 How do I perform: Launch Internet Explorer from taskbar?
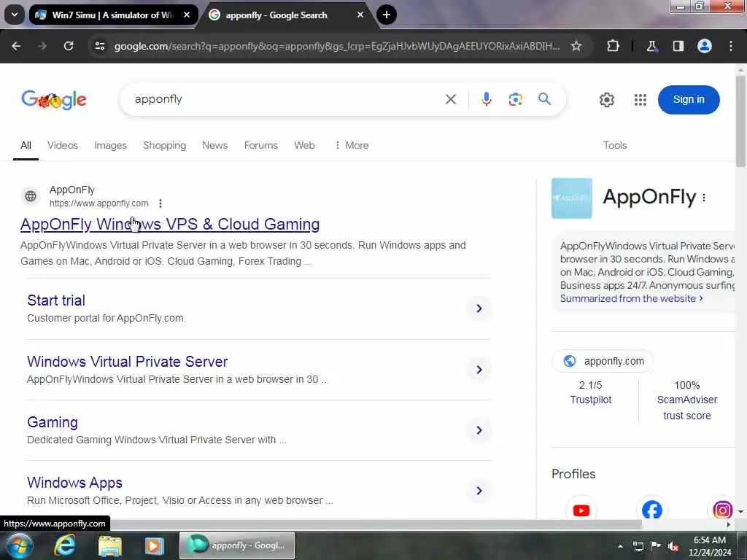65,545
